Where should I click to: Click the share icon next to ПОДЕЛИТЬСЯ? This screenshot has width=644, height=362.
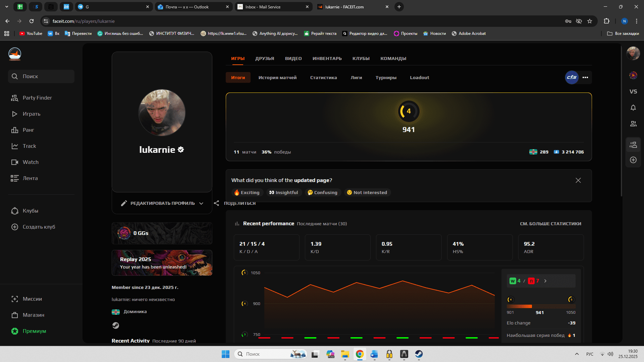pyautogui.click(x=217, y=203)
